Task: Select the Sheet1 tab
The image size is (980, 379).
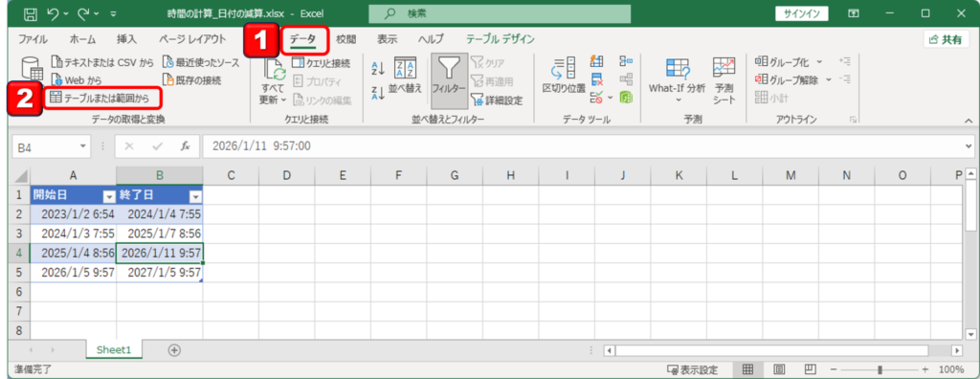Action: pos(114,350)
